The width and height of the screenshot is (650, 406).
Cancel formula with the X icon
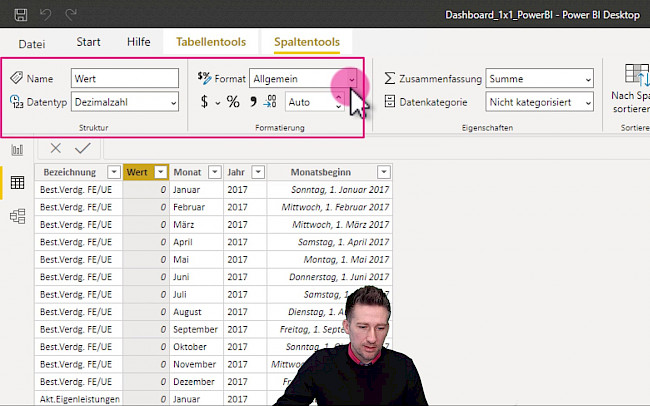55,148
